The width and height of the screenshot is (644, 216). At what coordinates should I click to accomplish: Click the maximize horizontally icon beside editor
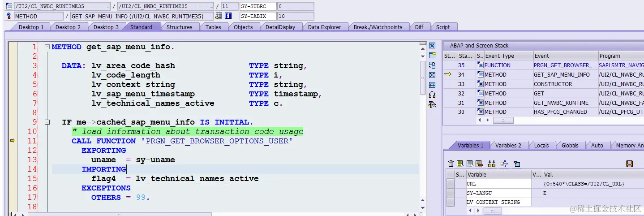click(432, 85)
